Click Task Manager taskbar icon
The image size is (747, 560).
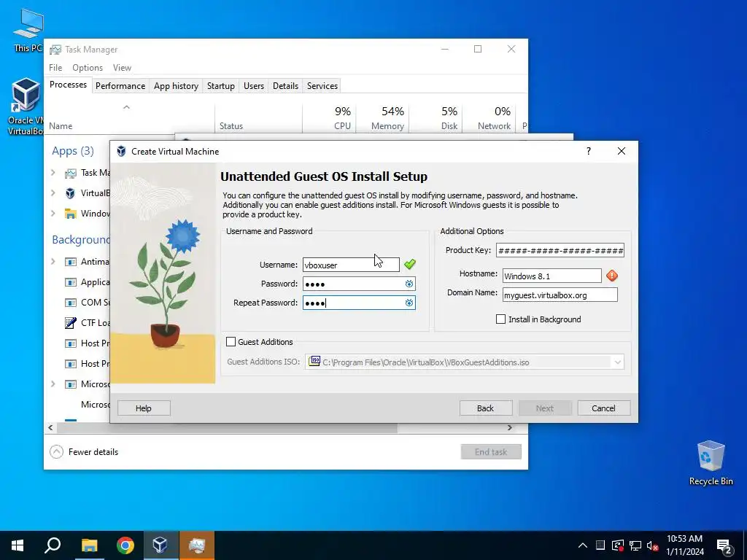(196, 545)
